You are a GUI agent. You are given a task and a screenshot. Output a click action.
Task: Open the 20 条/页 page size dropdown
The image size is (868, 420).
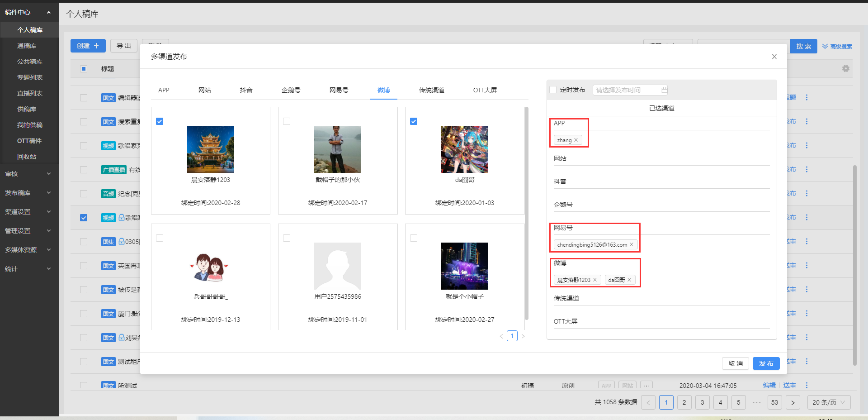[x=828, y=402]
